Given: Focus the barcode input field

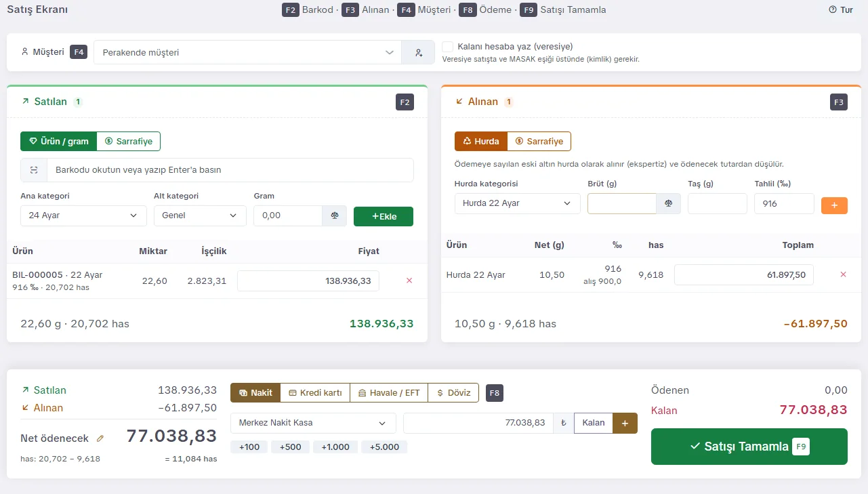Looking at the screenshot, I should tap(230, 170).
